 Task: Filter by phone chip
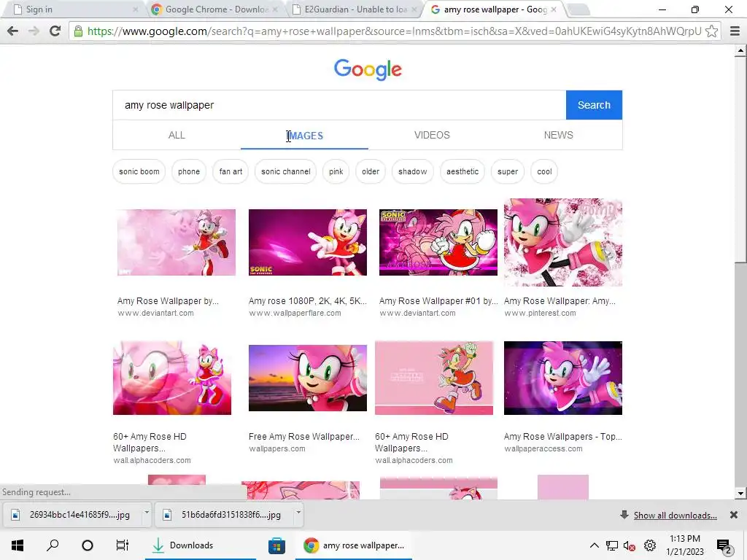click(189, 171)
